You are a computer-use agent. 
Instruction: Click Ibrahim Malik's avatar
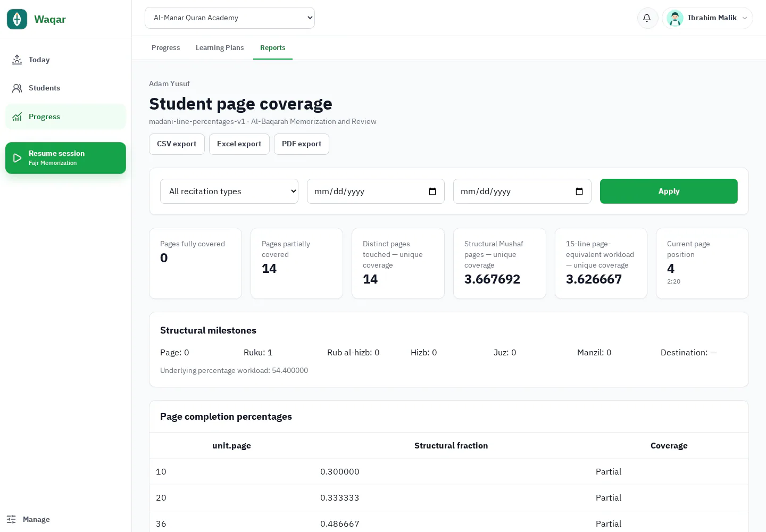(x=675, y=18)
